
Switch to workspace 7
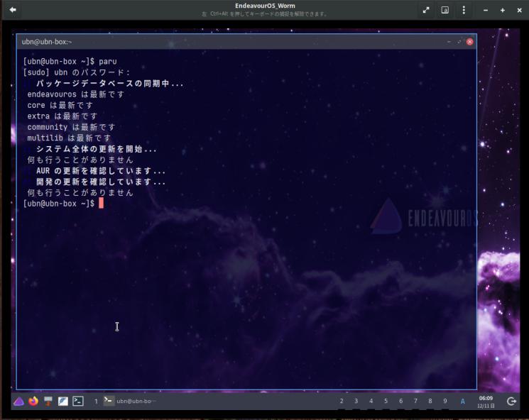415,401
